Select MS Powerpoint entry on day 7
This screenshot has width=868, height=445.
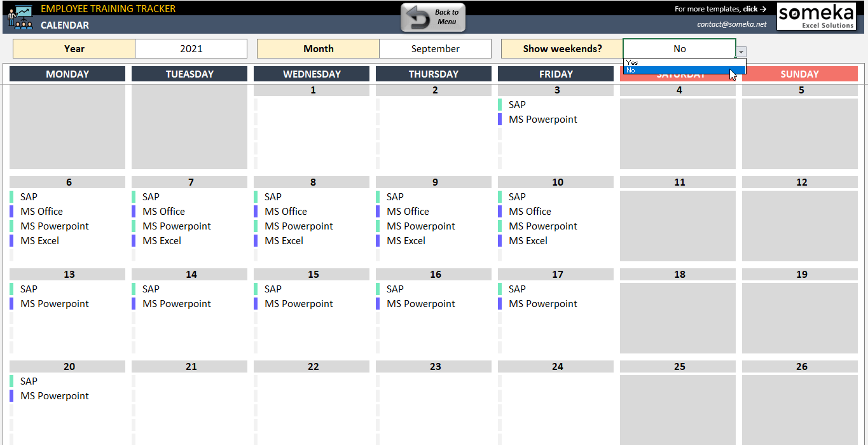coord(177,226)
